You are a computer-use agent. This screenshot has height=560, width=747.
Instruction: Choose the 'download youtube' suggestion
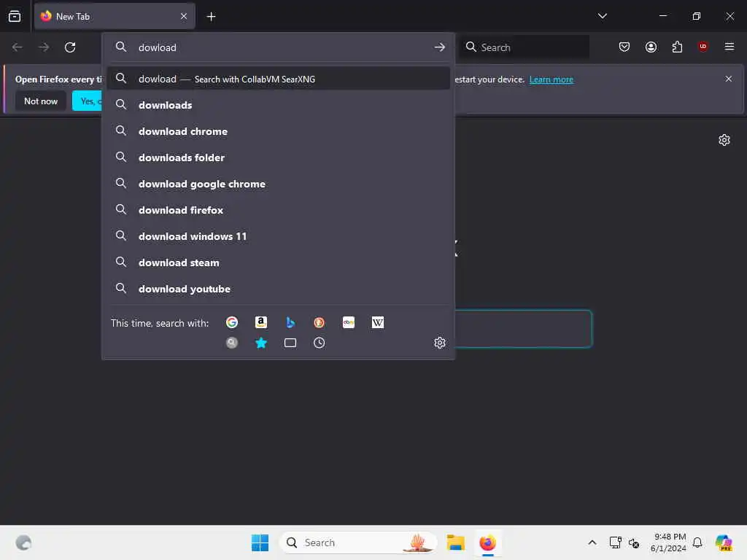coord(278,289)
